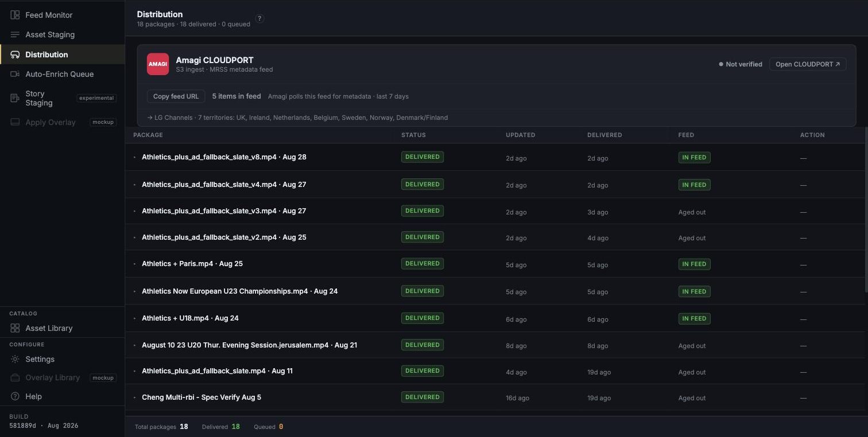Click IN FEED badge for Athletics + U18.mp4

click(x=694, y=318)
